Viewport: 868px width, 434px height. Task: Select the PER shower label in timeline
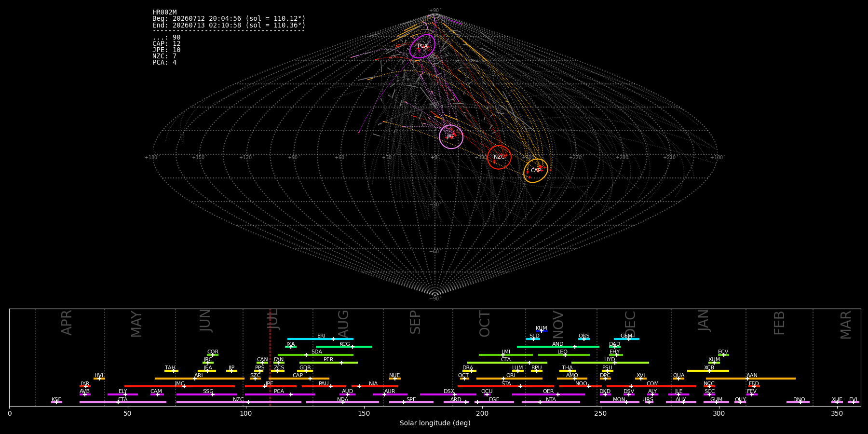328,360
